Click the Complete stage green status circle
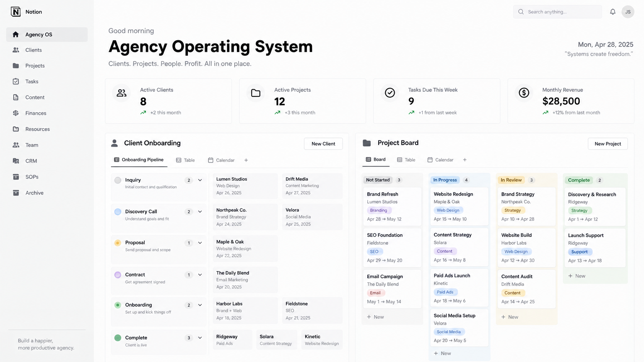Viewport: 644px width, 362px height. click(x=118, y=338)
